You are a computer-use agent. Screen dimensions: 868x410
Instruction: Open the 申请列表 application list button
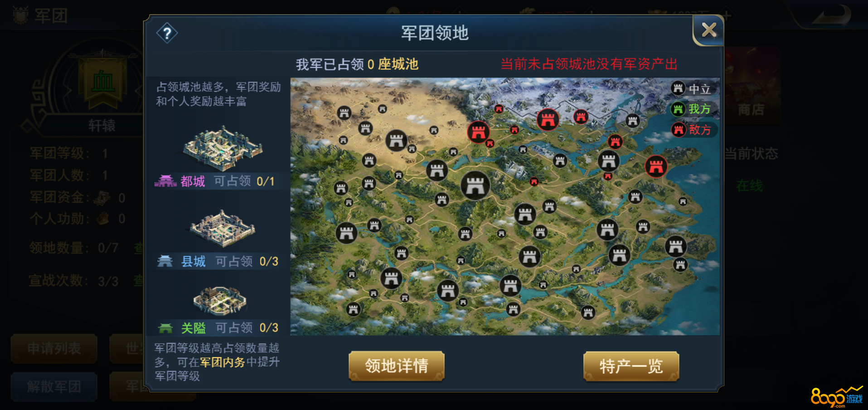[54, 348]
